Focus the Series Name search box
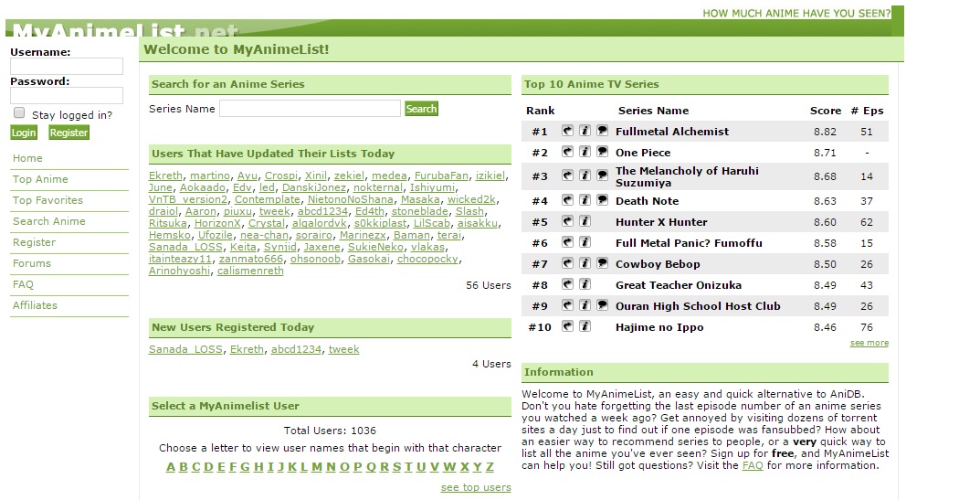 tap(310, 108)
